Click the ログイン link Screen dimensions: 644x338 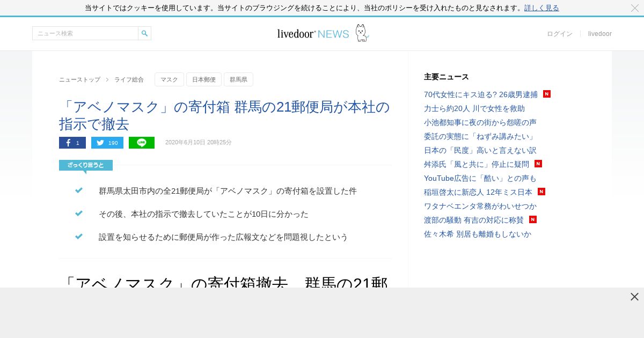point(560,34)
